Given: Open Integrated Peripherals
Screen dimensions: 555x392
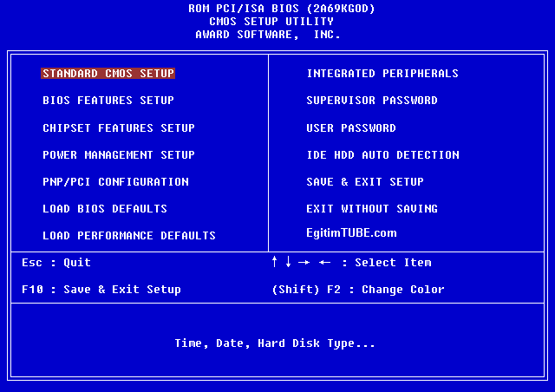Looking at the screenshot, I should (382, 74).
